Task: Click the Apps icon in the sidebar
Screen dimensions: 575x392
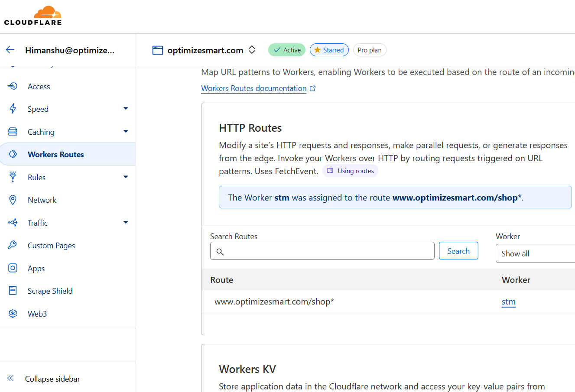Action: [x=13, y=268]
